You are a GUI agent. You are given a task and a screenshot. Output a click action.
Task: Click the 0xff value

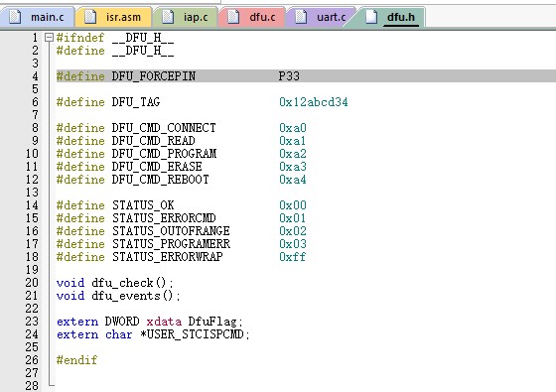(x=293, y=257)
